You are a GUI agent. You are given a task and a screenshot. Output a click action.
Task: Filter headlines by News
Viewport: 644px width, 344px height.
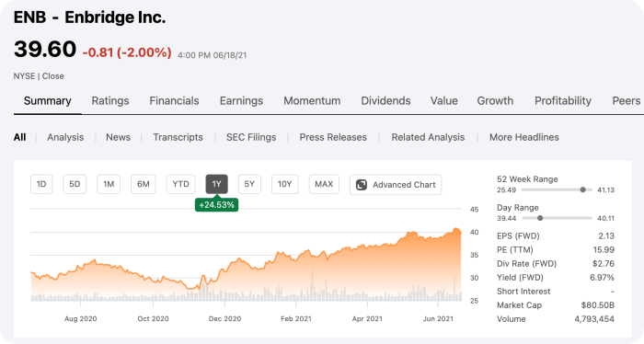[x=119, y=137]
